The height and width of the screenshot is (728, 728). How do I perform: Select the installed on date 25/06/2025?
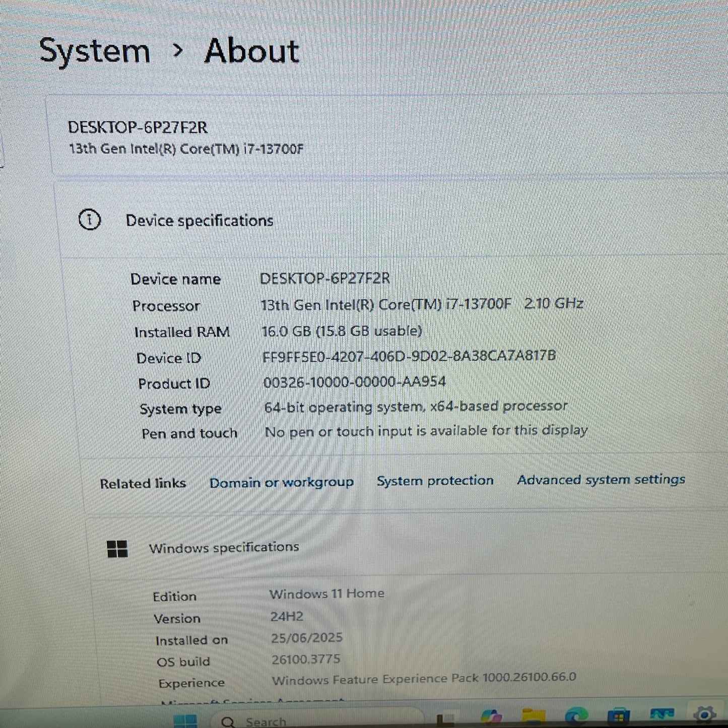pyautogui.click(x=307, y=638)
